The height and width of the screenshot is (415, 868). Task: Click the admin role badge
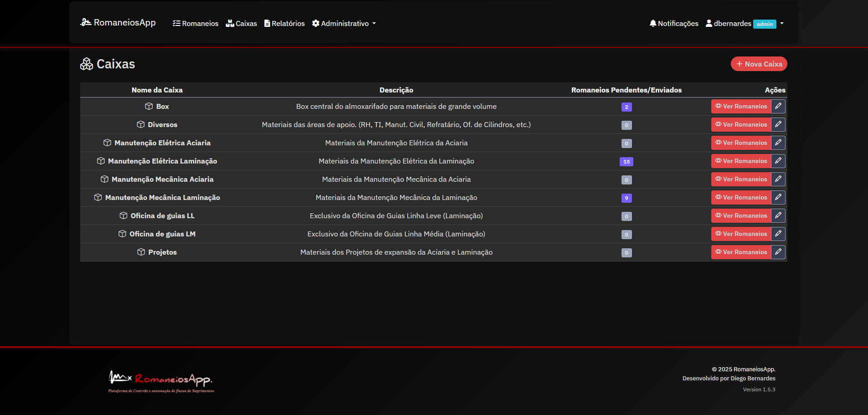click(764, 24)
